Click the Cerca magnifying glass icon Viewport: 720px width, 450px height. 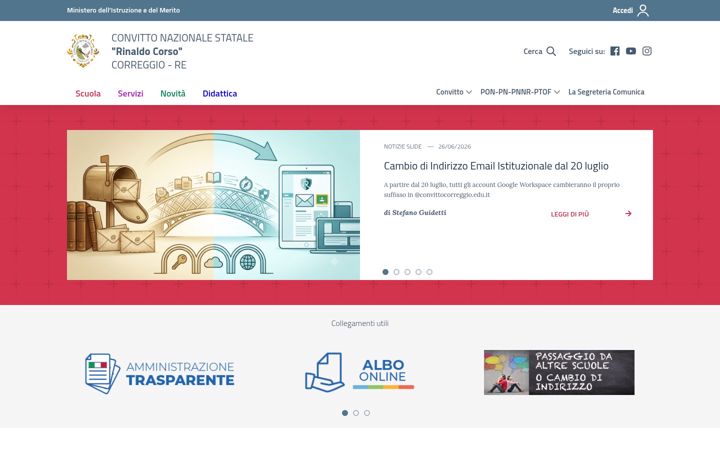point(551,51)
